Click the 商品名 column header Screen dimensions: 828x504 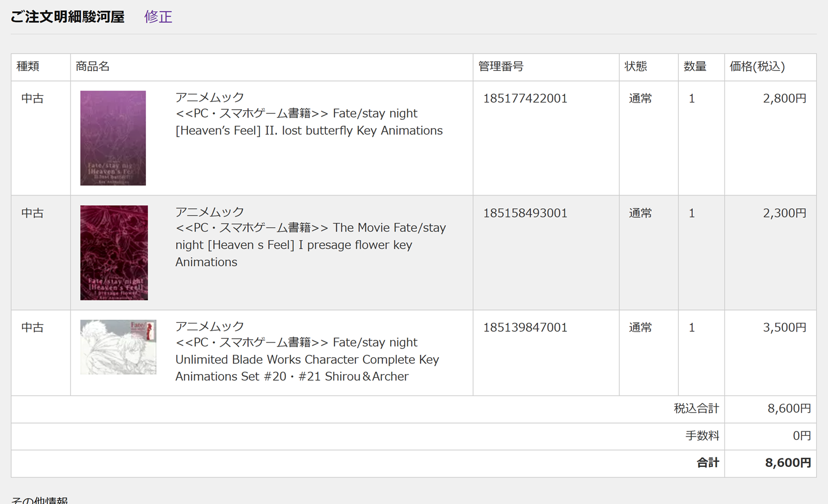pos(93,66)
